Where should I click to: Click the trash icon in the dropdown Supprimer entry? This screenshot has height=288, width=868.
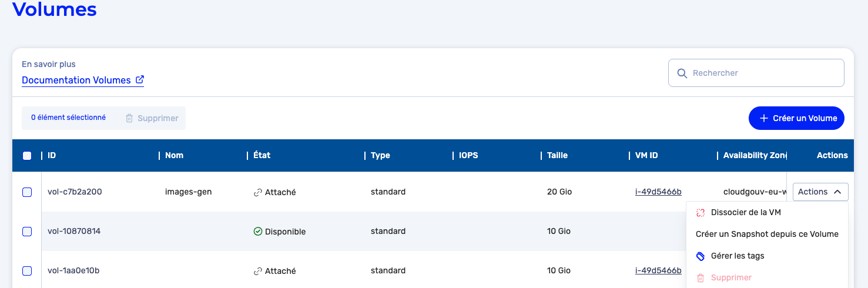click(x=700, y=278)
